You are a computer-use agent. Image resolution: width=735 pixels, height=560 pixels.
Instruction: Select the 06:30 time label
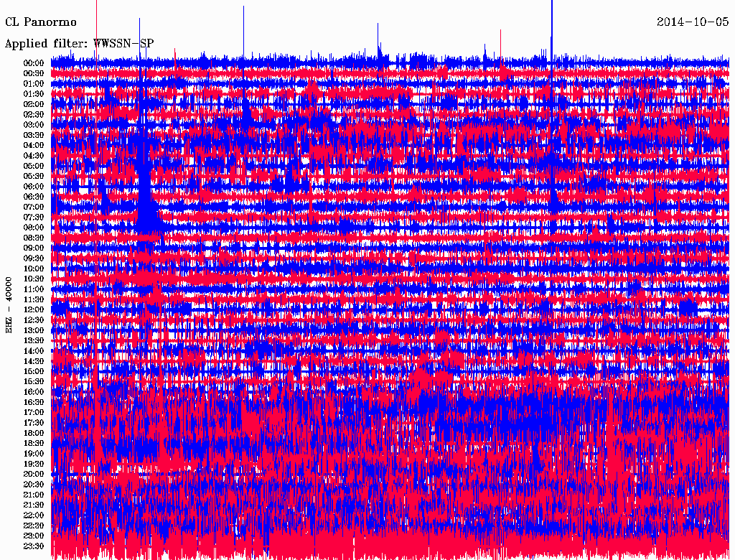[x=34, y=197]
